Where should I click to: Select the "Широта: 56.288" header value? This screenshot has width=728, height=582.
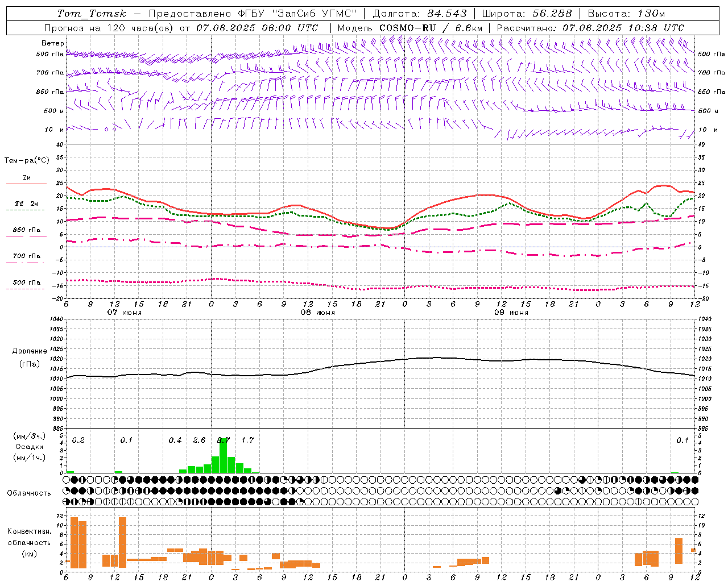coord(527,14)
